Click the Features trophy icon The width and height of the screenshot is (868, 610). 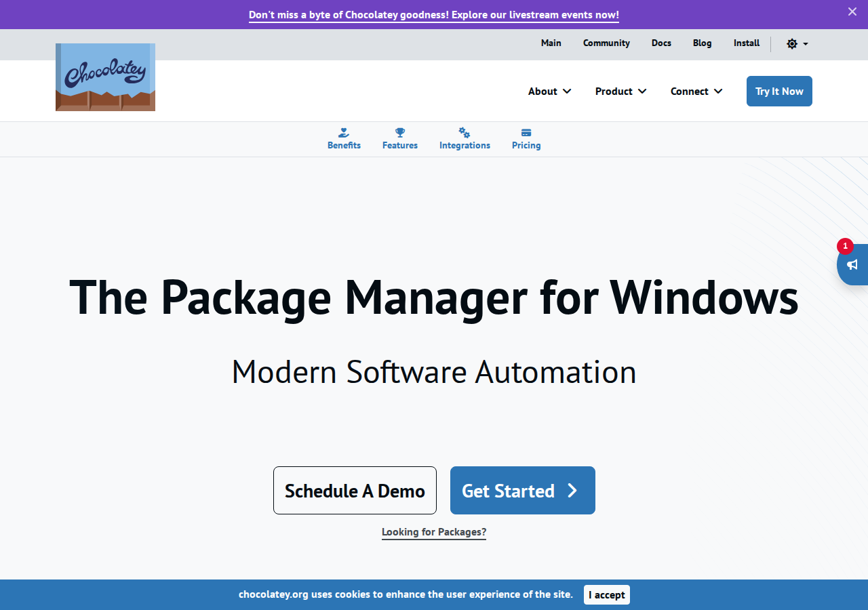pos(400,133)
